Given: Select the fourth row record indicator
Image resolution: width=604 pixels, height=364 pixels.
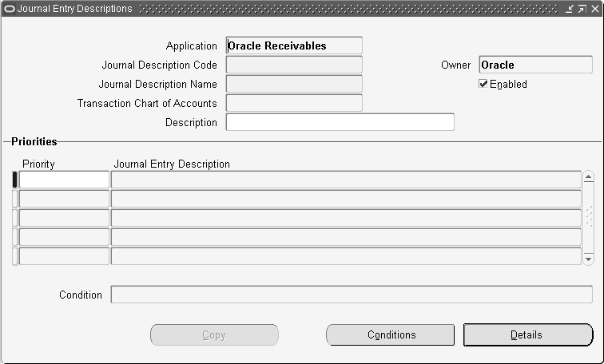Looking at the screenshot, I should [x=15, y=237].
